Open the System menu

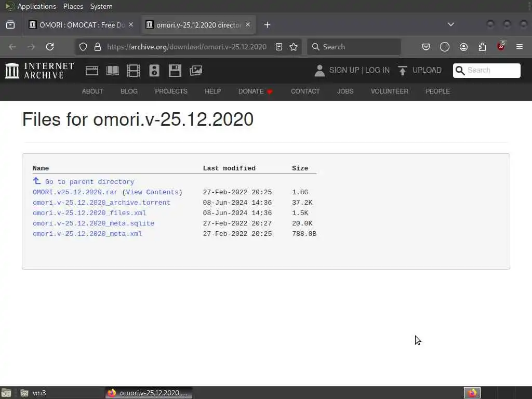(101, 6)
